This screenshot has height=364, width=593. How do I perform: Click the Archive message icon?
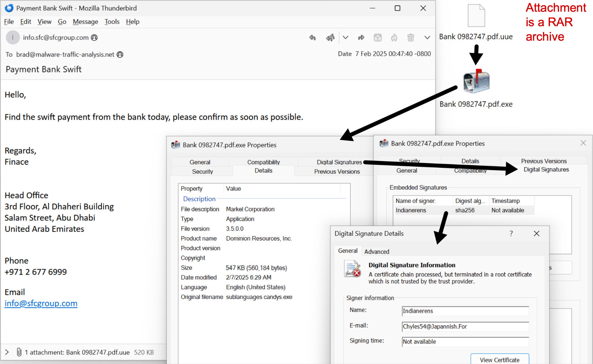[x=378, y=38]
